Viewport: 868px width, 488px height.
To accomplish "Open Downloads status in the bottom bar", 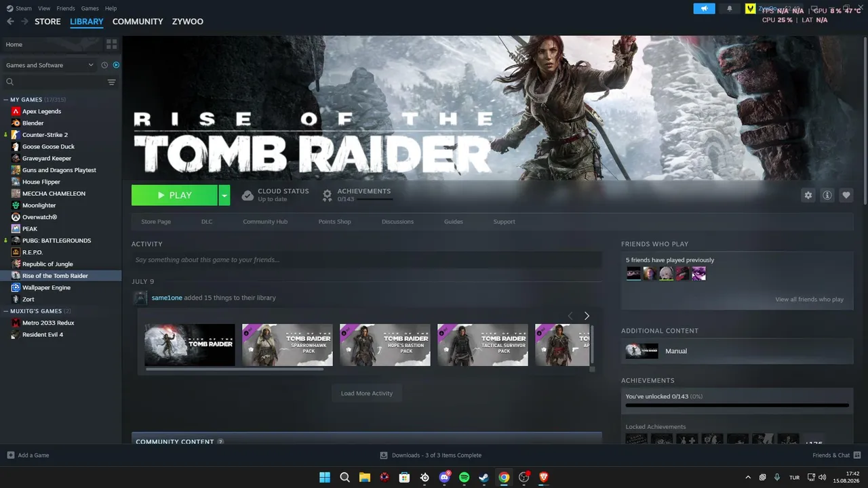I will (x=431, y=455).
